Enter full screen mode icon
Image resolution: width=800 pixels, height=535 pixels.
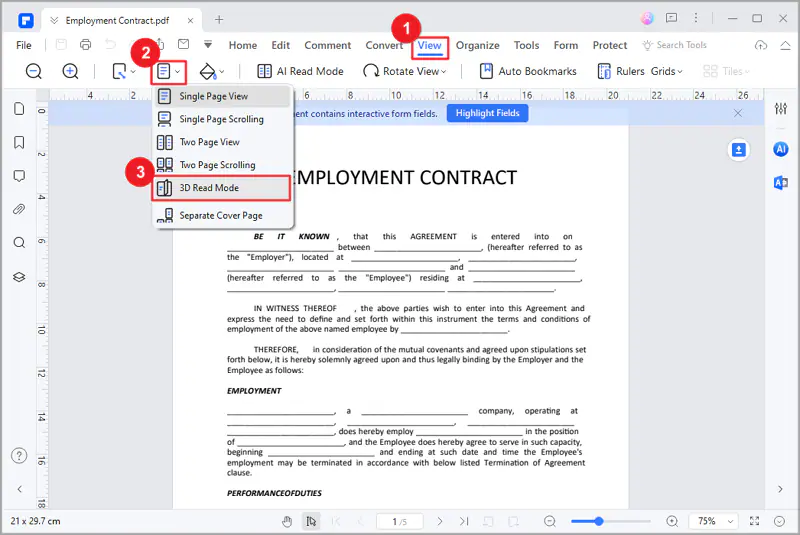[x=755, y=521]
